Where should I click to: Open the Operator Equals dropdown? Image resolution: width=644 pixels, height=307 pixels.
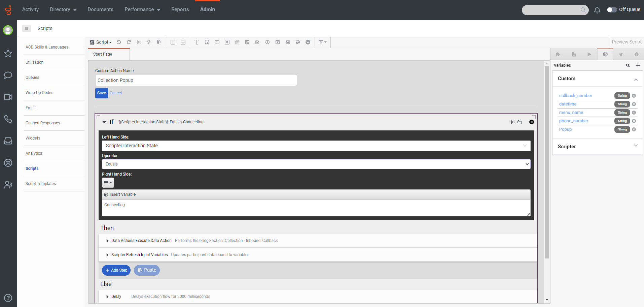pos(316,164)
